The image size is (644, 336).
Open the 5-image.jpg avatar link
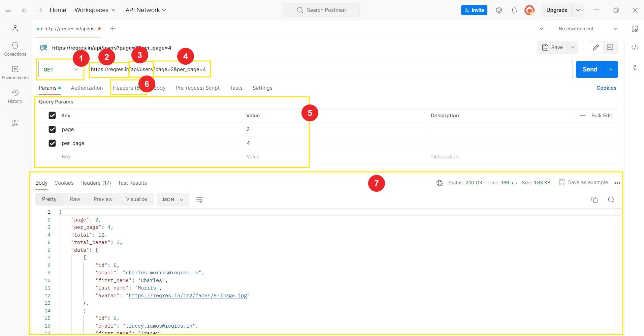point(188,296)
